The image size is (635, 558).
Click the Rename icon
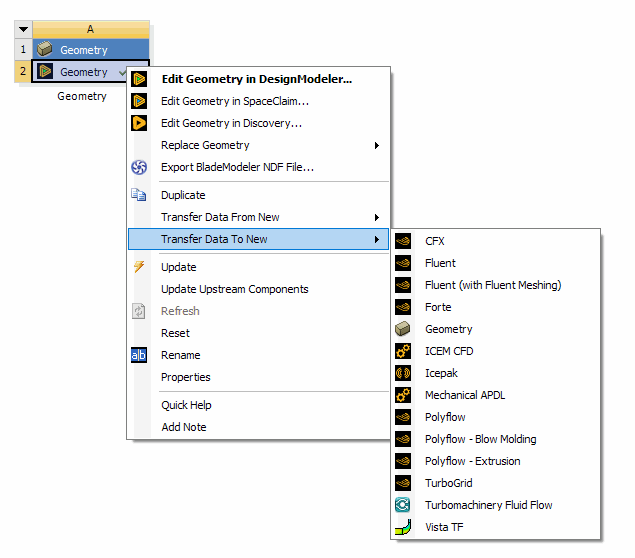click(x=140, y=355)
